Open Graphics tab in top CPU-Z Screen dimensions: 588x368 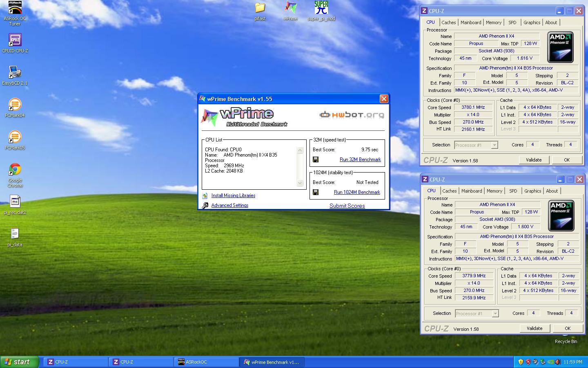(x=532, y=22)
